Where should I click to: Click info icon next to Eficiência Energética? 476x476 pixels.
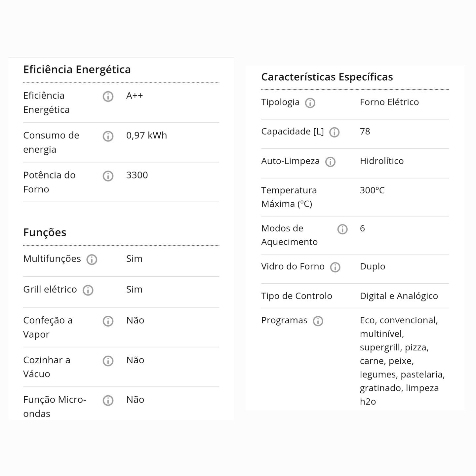(108, 97)
